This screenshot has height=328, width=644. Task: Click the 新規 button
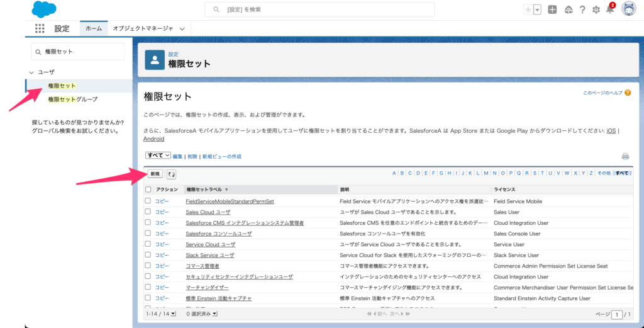155,174
